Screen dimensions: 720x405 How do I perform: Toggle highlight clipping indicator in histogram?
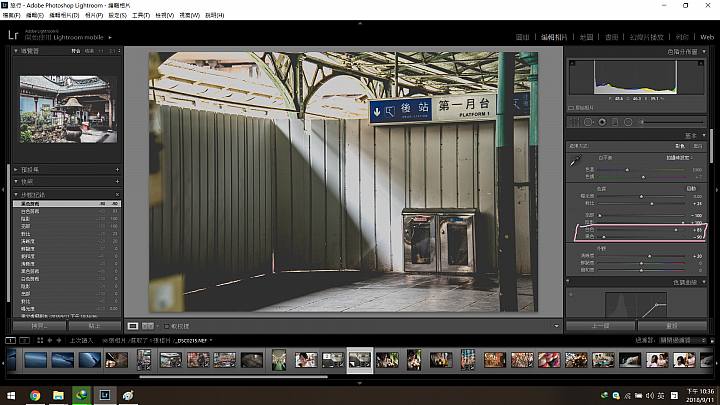(701, 63)
